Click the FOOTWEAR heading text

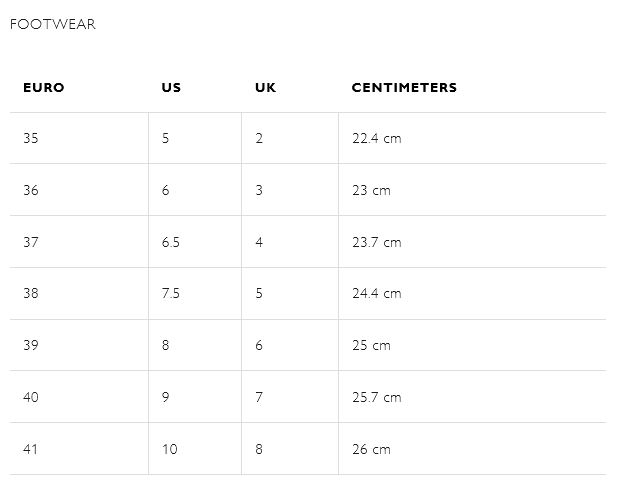click(x=52, y=24)
